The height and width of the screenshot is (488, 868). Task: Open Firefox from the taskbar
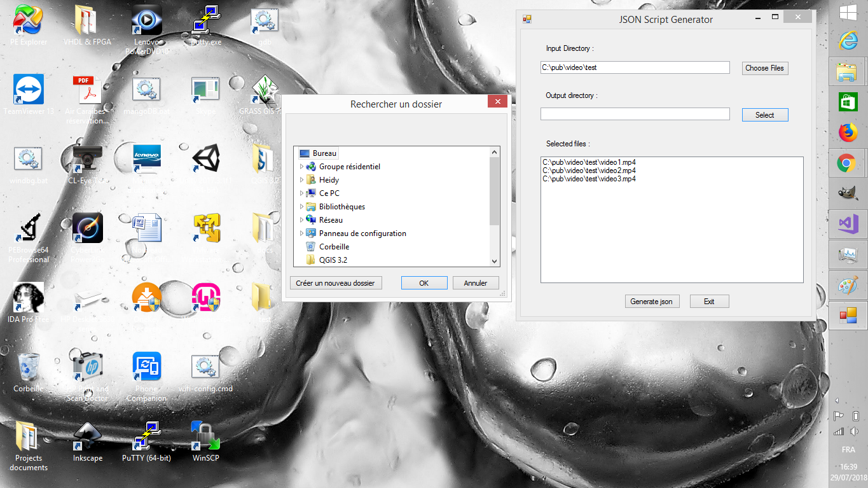click(848, 132)
